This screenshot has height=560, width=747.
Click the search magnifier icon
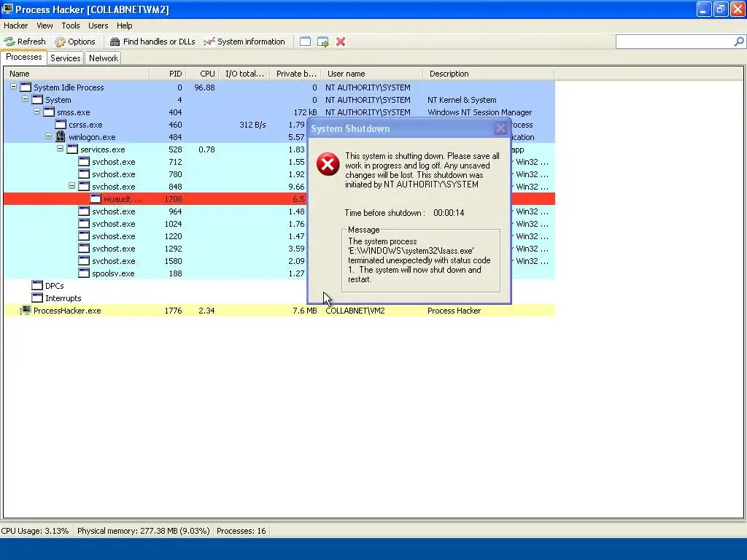tap(739, 42)
